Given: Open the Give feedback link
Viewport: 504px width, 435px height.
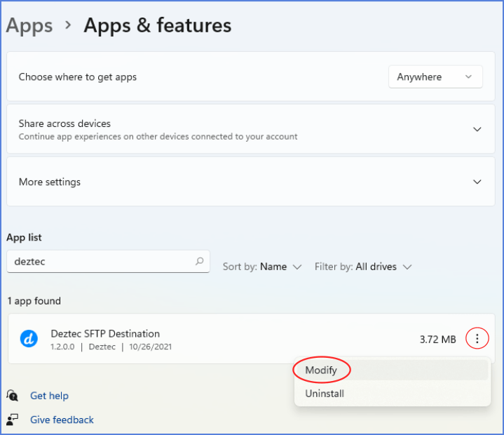Looking at the screenshot, I should [x=62, y=420].
